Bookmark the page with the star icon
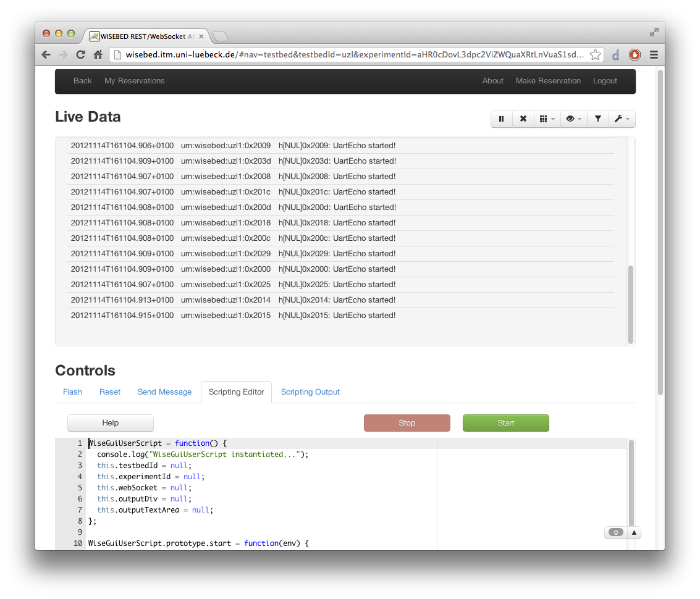Screen dimensions: 700x599 tap(595, 55)
